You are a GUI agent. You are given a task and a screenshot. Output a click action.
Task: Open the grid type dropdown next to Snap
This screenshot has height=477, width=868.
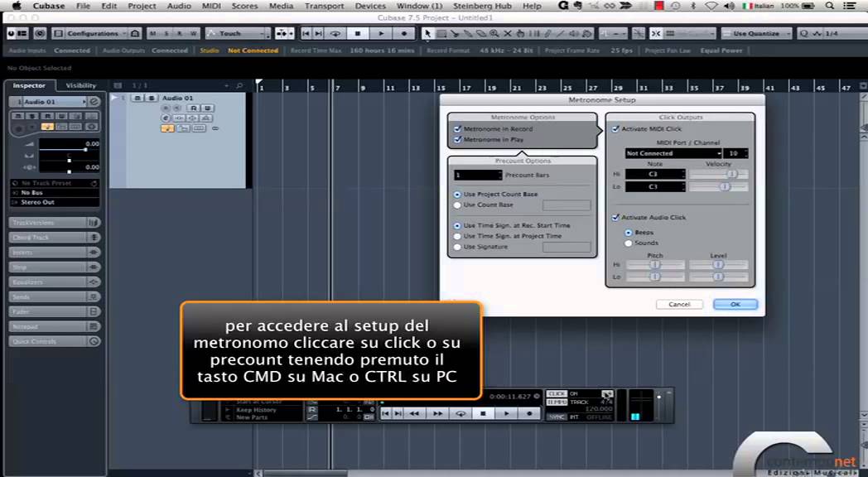coord(691,33)
